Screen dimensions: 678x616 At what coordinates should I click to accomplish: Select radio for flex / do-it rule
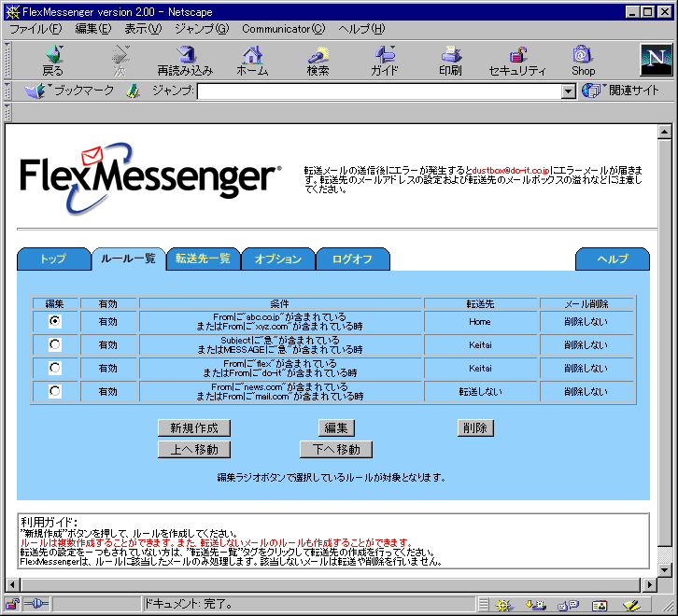click(x=55, y=368)
